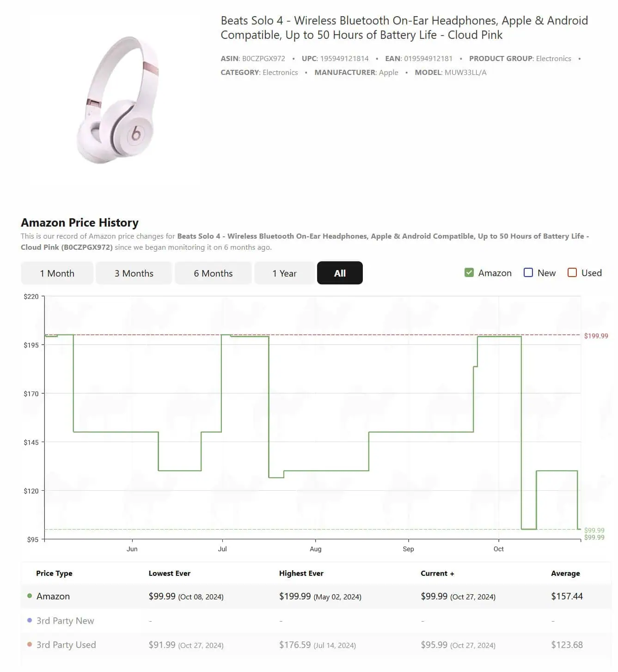Click the product title heading
Viewport: 618px width, 672px height.
[404, 28]
